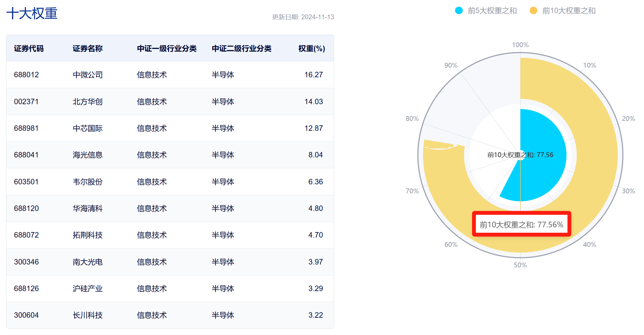Select security code 688120

[26, 208]
